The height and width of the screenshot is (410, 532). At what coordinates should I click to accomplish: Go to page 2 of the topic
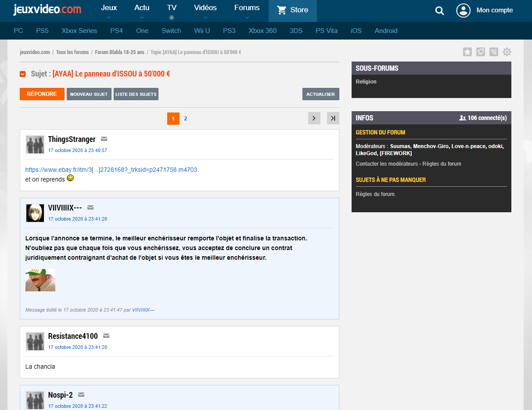[x=186, y=119]
